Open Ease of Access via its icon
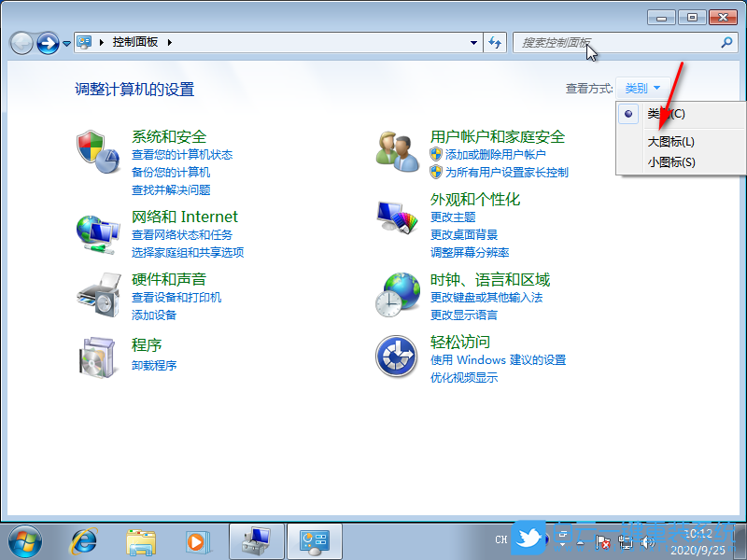The image size is (747, 560). 397,357
